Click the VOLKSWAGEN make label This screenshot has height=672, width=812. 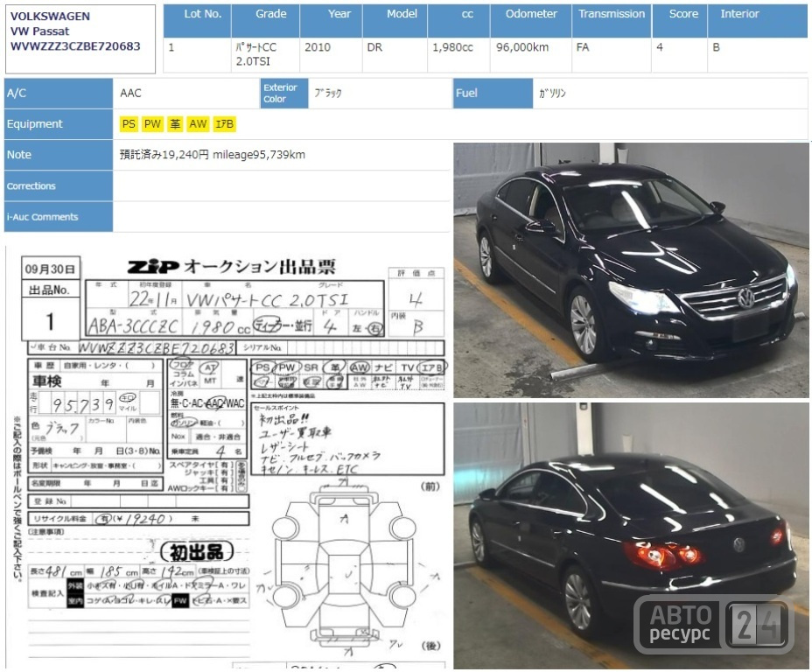50,16
